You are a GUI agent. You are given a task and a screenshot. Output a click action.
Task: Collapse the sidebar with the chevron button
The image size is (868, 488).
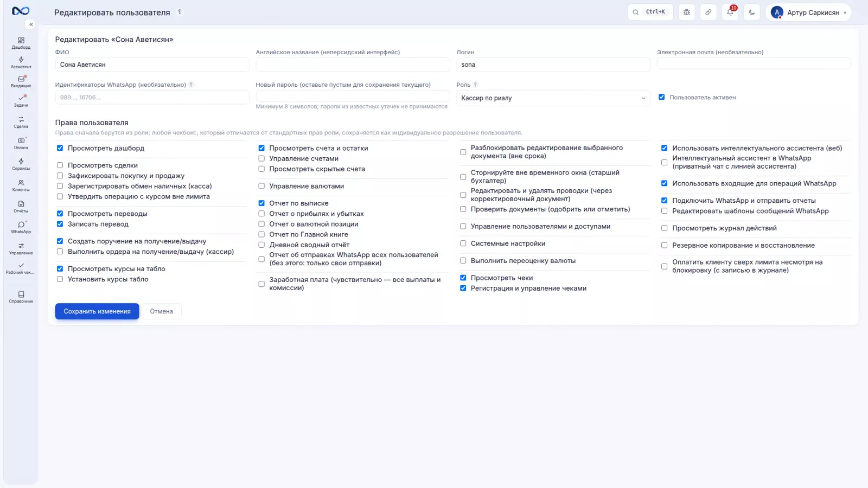coord(31,24)
